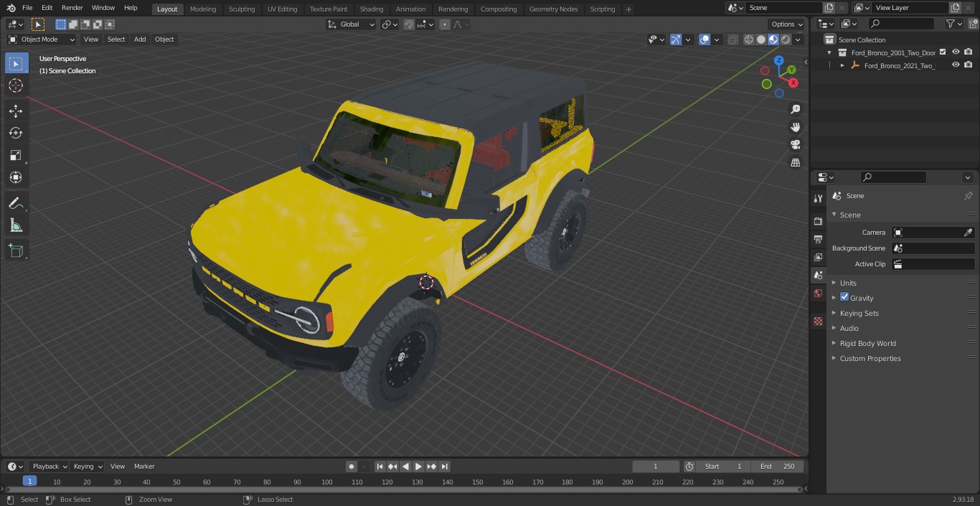Pick the Annotate tool

[x=16, y=204]
